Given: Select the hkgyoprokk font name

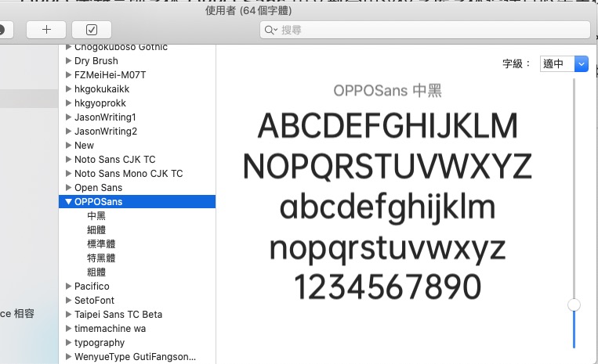Looking at the screenshot, I should 100,103.
